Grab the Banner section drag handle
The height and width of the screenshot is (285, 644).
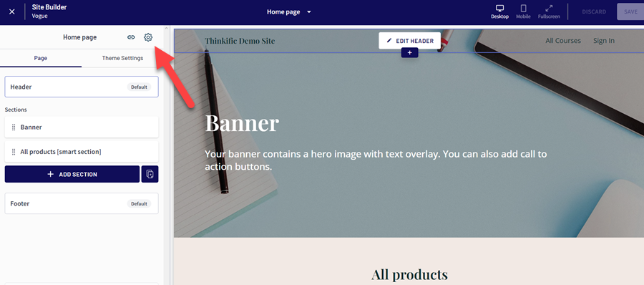click(x=14, y=127)
